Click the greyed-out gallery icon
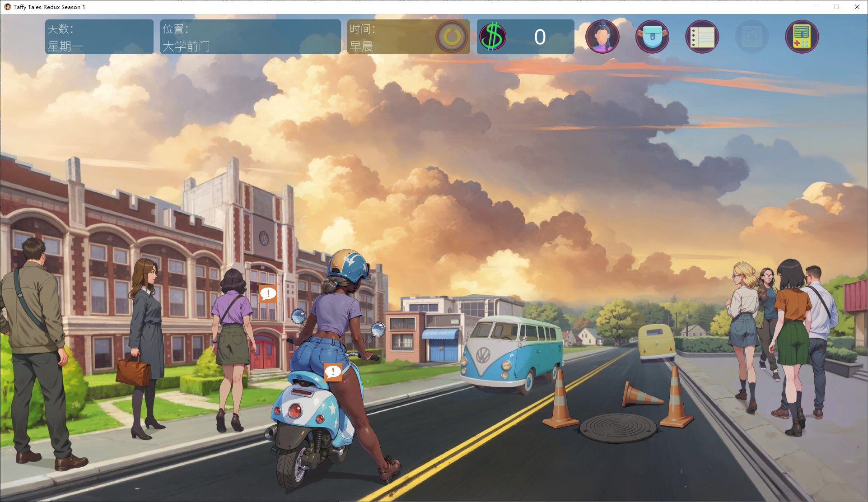 pos(751,37)
